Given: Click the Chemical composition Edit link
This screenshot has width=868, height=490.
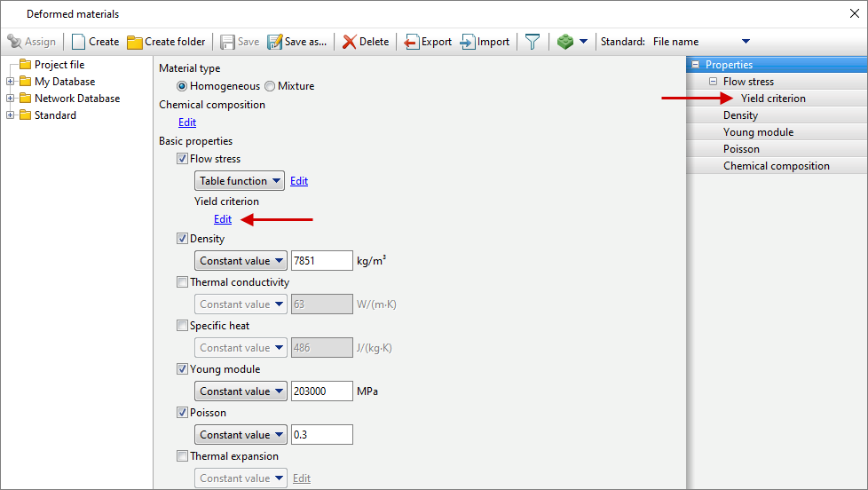Looking at the screenshot, I should pyautogui.click(x=187, y=122).
